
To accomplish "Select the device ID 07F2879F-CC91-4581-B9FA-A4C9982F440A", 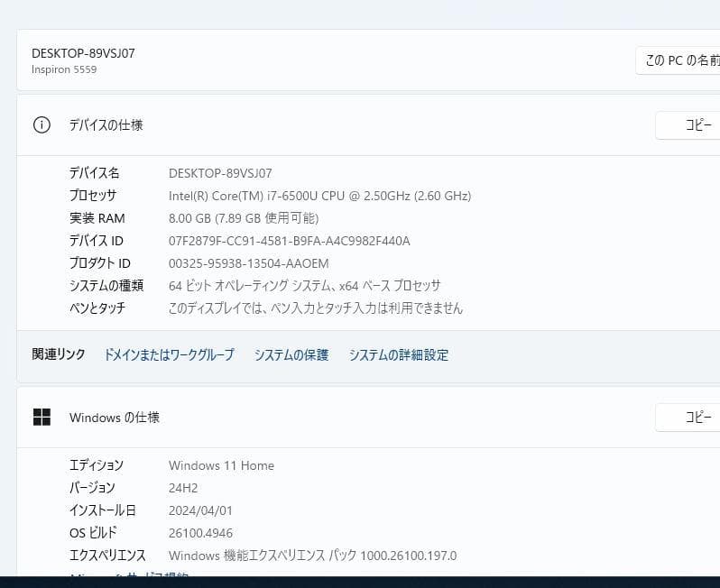I will pyautogui.click(x=290, y=241).
